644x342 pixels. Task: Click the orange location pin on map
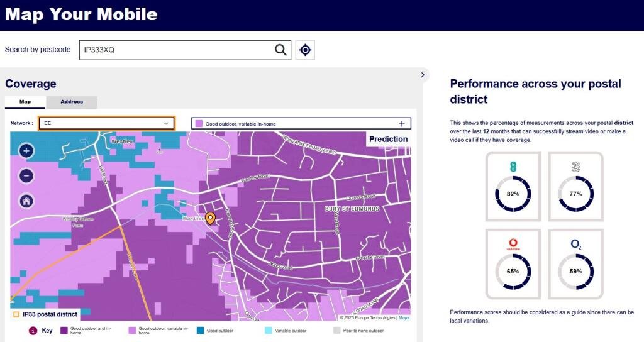click(211, 218)
